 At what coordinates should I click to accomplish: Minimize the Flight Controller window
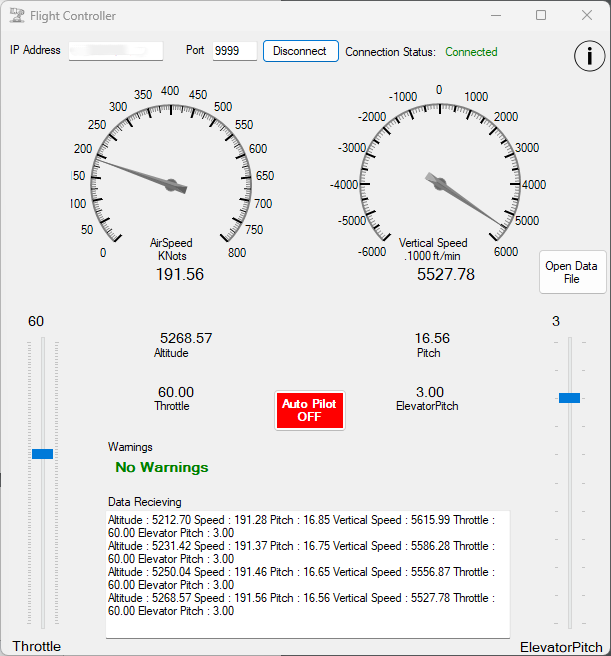496,15
